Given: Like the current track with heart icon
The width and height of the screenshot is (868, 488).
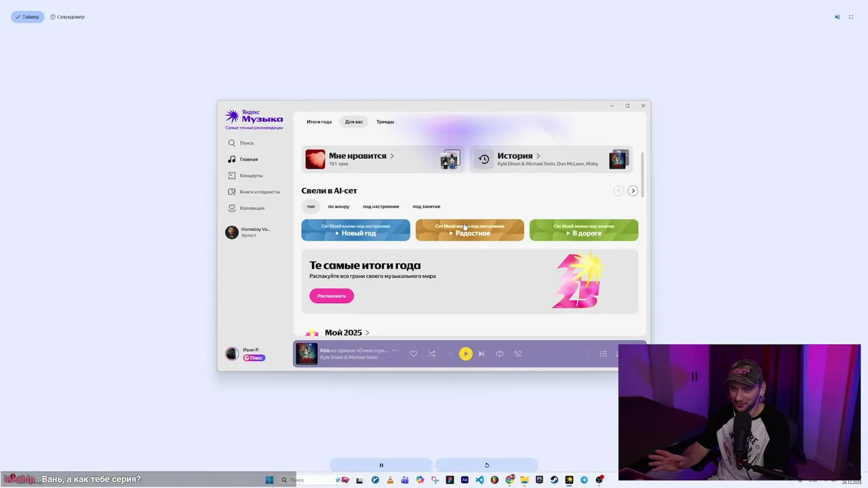Looking at the screenshot, I should click(x=414, y=354).
